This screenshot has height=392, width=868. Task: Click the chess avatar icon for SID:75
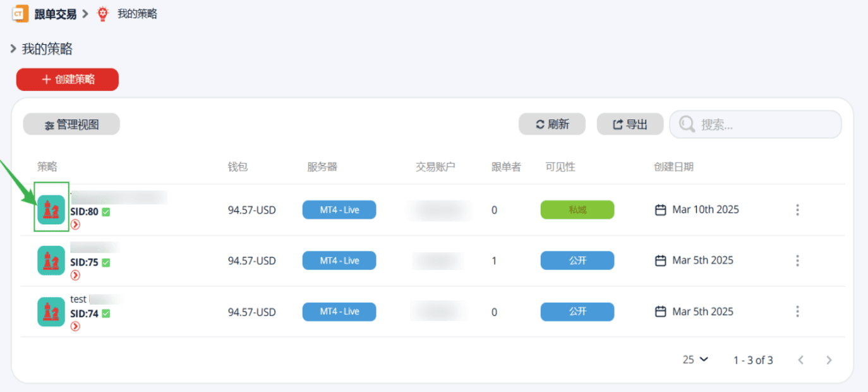51,260
